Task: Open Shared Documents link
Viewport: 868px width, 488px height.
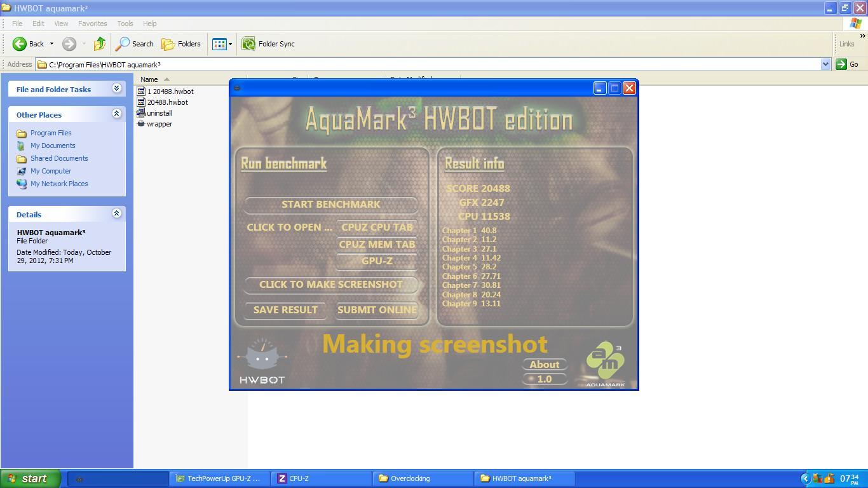Action: pos(59,158)
